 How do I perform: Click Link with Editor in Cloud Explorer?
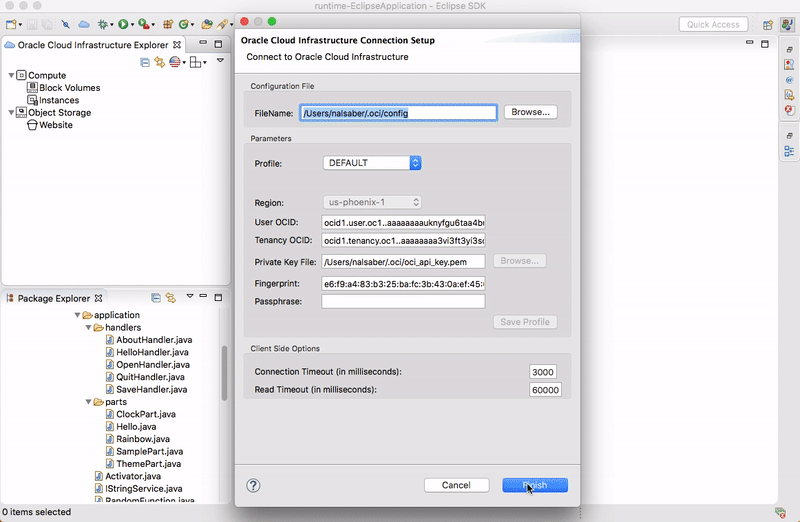point(160,62)
